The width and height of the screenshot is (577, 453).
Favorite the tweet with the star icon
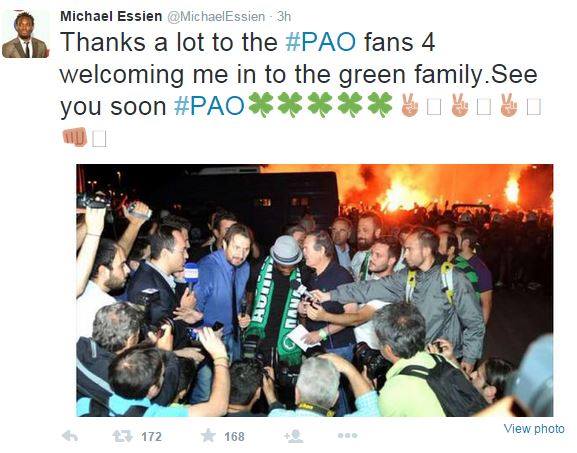[x=208, y=436]
